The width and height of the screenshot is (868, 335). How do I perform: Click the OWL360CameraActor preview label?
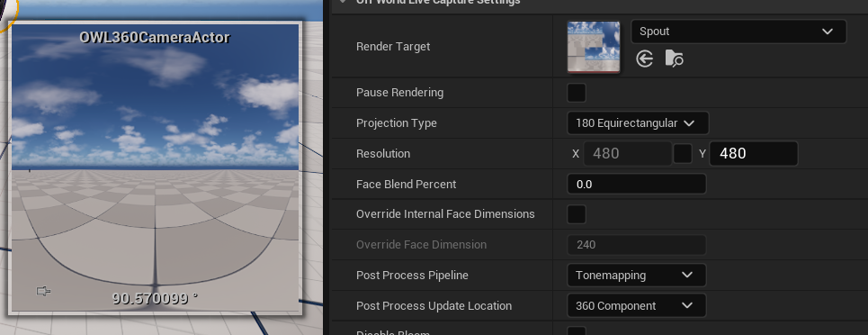155,37
